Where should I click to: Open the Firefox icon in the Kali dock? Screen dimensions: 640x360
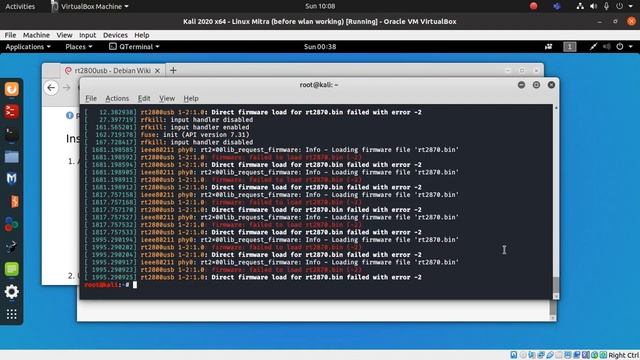click(x=11, y=89)
